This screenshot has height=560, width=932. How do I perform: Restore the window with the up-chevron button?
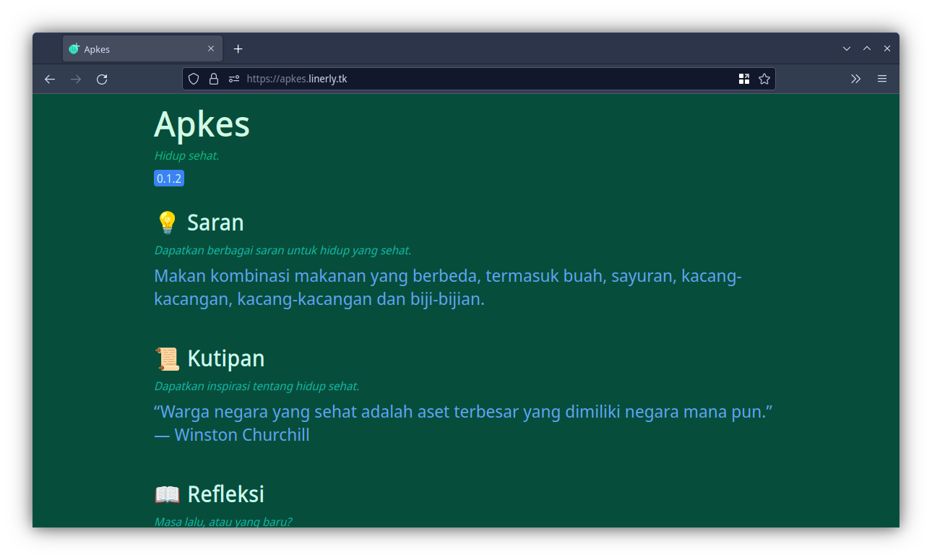[867, 49]
